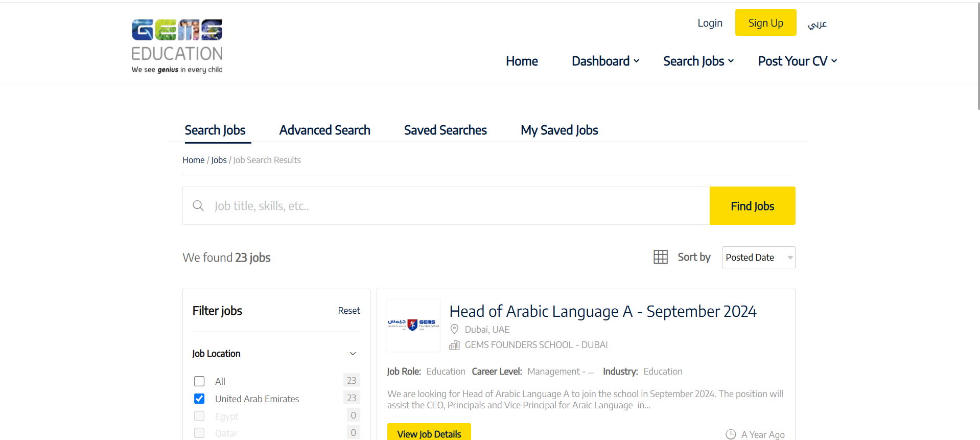Click the GEMS Education logo

(x=177, y=47)
